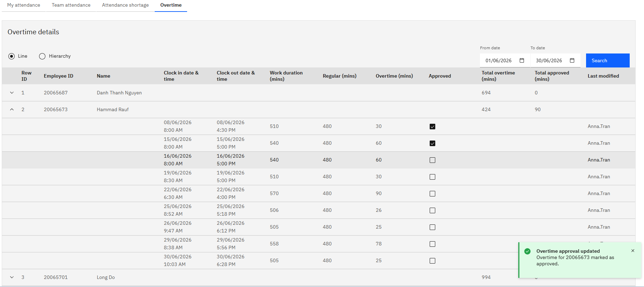Open the To date calendar picker icon
Viewport: 644px width, 287px height.
click(x=572, y=60)
